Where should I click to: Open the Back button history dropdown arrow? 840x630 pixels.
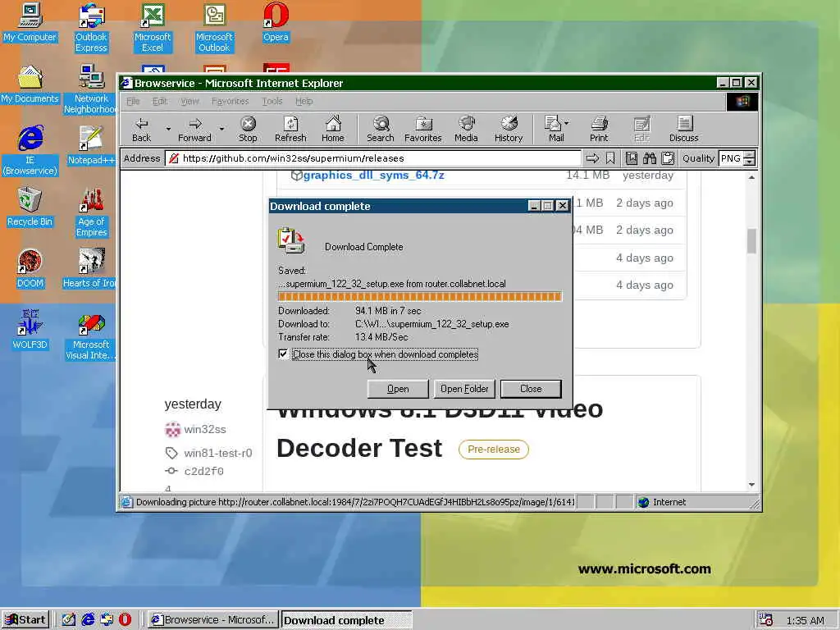click(168, 129)
